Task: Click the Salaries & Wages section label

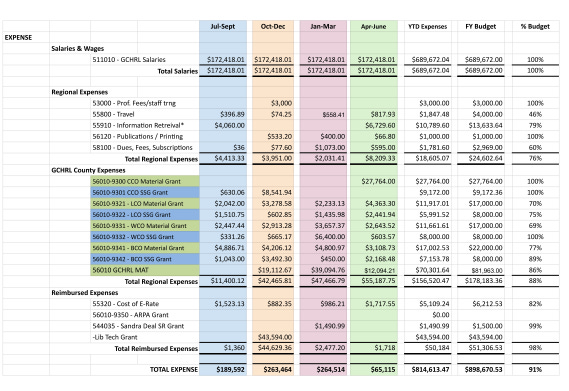Action: [x=77, y=48]
